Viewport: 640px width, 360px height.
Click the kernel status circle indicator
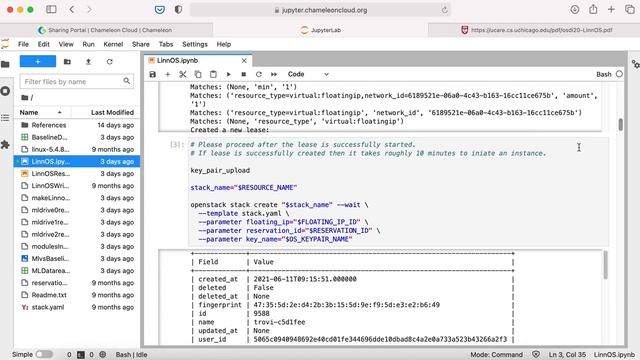click(x=619, y=74)
